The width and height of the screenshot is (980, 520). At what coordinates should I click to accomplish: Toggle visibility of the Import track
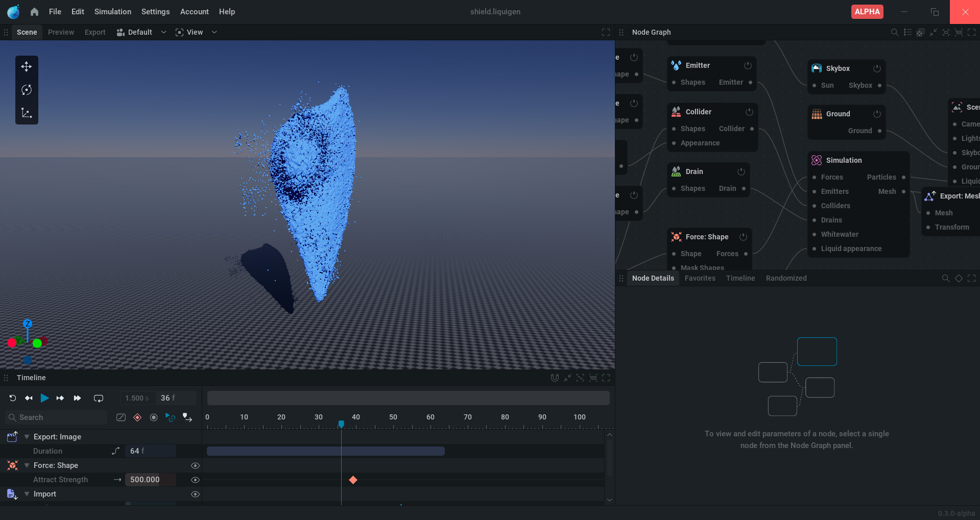point(195,494)
